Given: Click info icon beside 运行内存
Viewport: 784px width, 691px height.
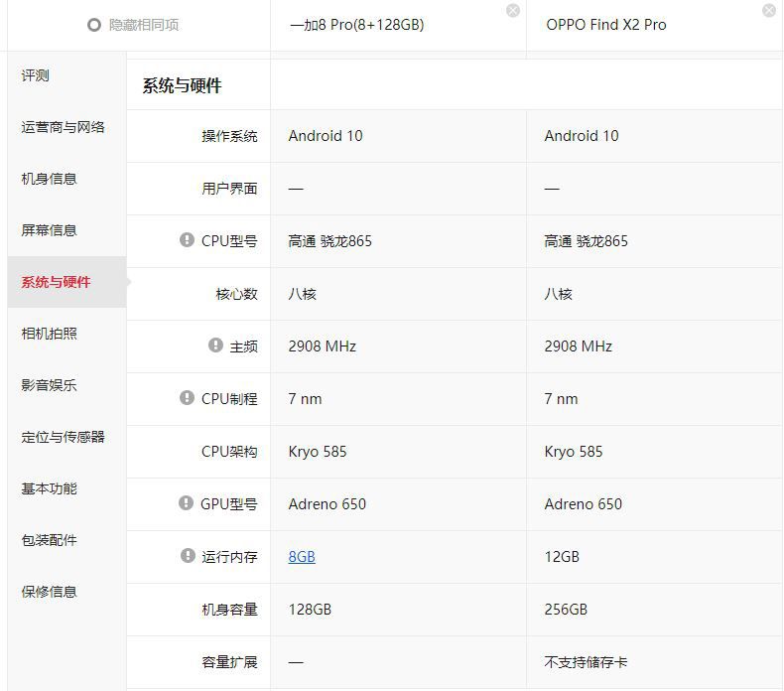Looking at the screenshot, I should (x=188, y=556).
